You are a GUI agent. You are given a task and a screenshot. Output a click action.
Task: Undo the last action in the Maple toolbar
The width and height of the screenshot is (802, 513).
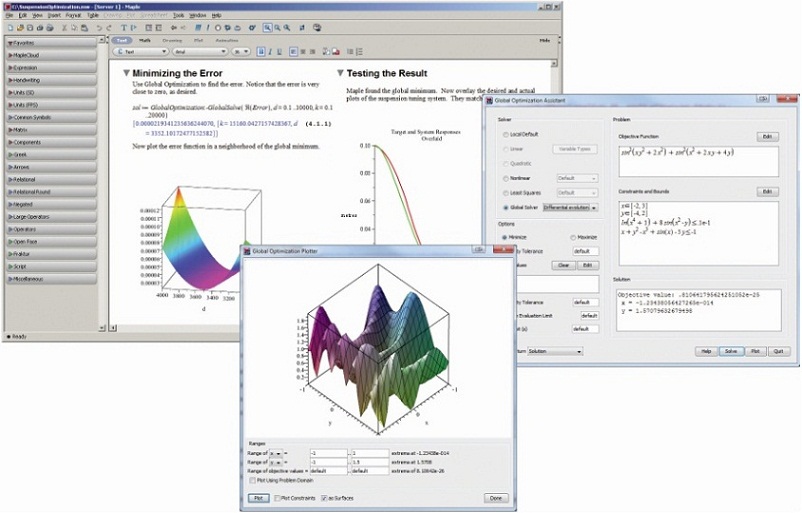[x=100, y=28]
